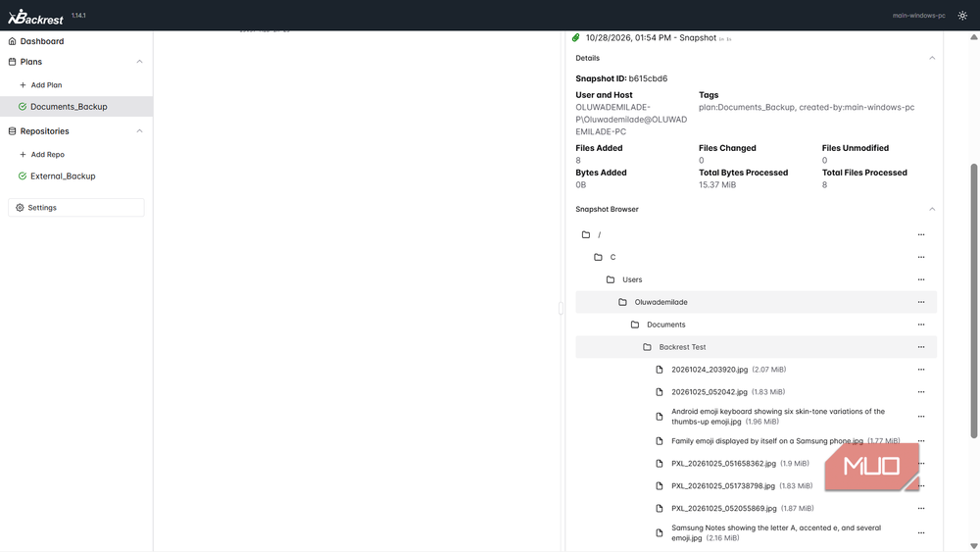Open more options for Oluwademilade folder
Viewport: 980px width, 552px height.
coord(921,303)
